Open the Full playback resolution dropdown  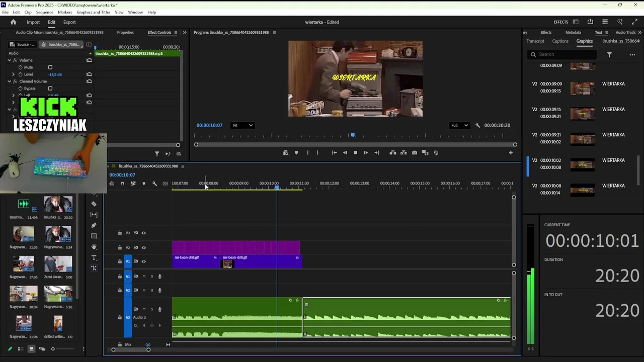coord(459,125)
